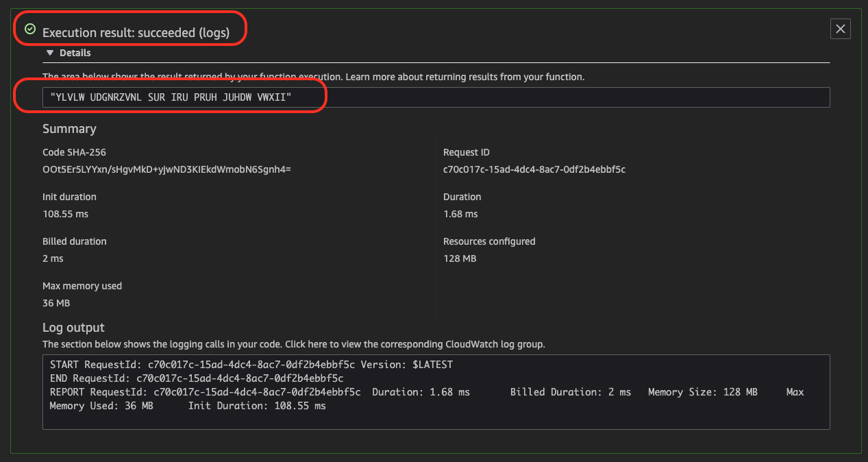Open the Click here CloudWatch log group link
The height and width of the screenshot is (462, 868).
306,344
